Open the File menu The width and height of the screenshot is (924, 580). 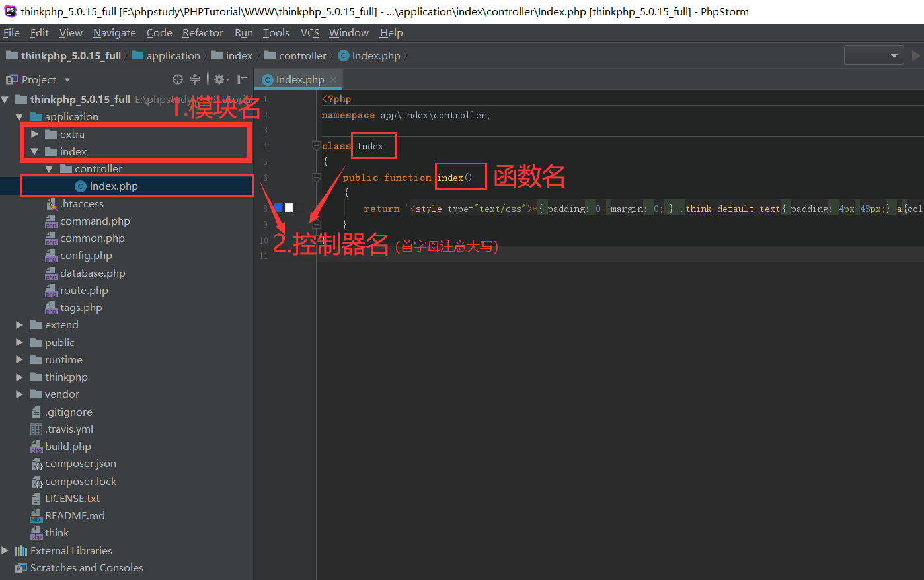click(11, 32)
